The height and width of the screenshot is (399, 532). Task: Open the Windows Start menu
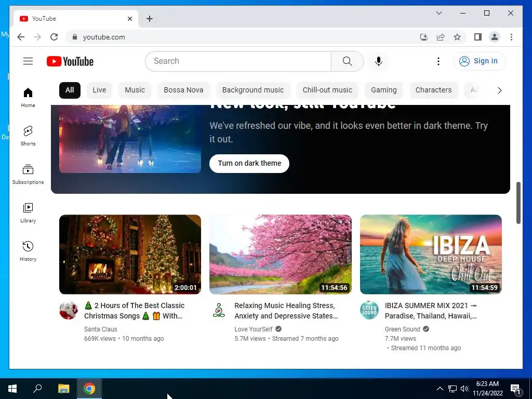pyautogui.click(x=12, y=389)
